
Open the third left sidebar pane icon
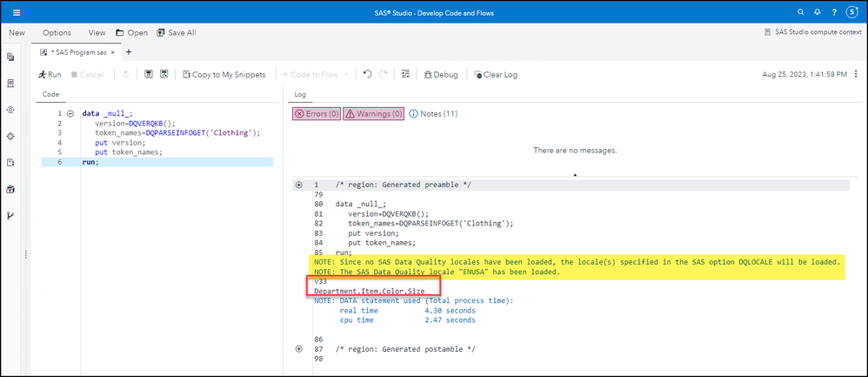click(x=10, y=110)
